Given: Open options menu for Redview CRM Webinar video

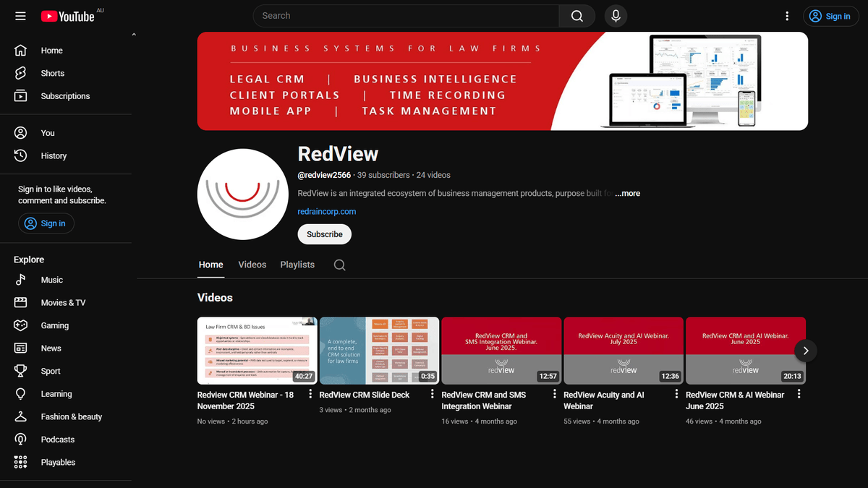Looking at the screenshot, I should tap(310, 394).
